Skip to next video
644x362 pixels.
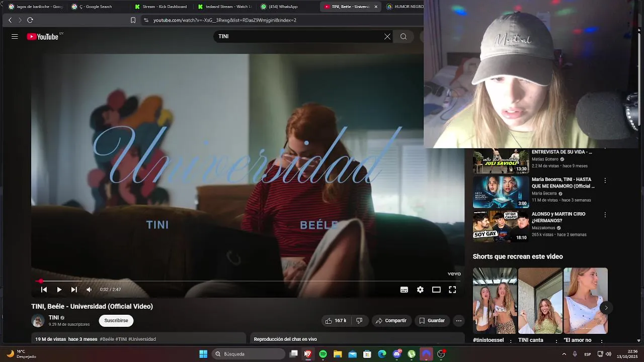point(74,290)
